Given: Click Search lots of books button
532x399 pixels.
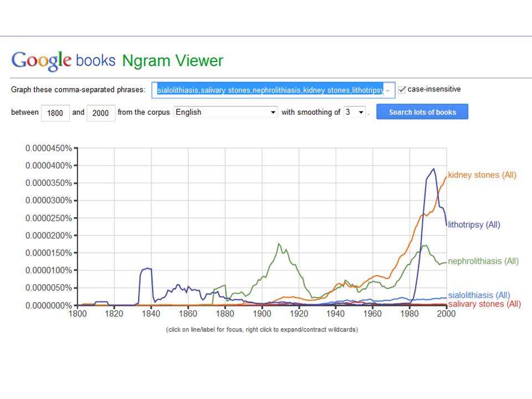Looking at the screenshot, I should [422, 112].
